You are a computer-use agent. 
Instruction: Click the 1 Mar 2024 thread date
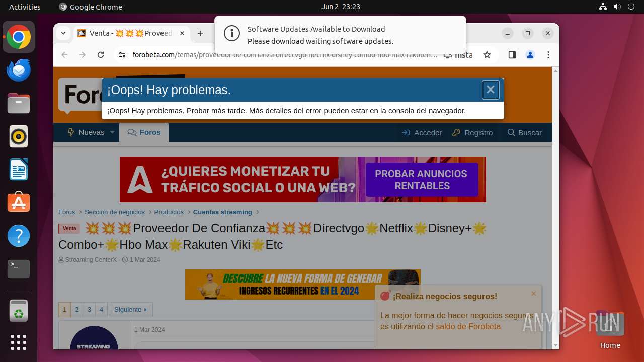tap(145, 260)
